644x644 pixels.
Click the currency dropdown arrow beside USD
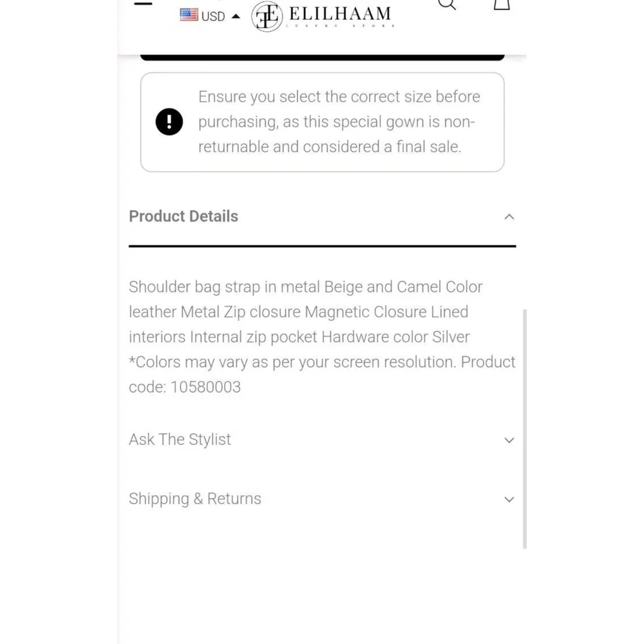pos(236,17)
